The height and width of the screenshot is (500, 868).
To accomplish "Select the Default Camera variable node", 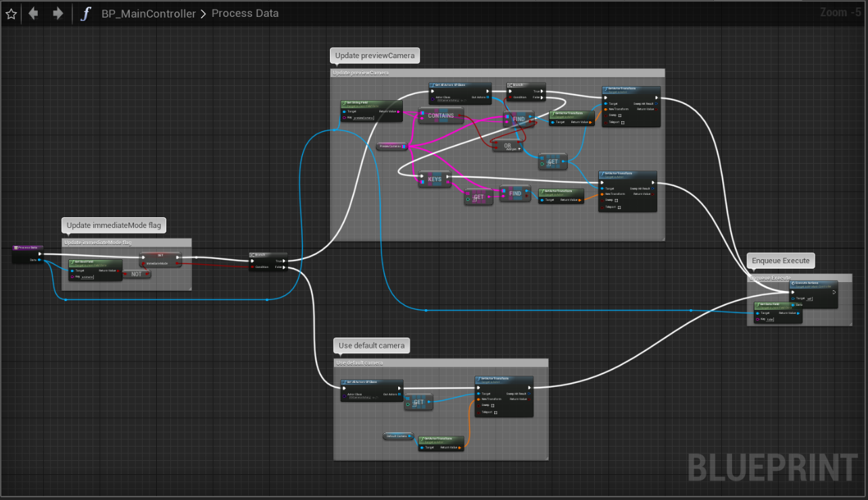I will [x=398, y=436].
